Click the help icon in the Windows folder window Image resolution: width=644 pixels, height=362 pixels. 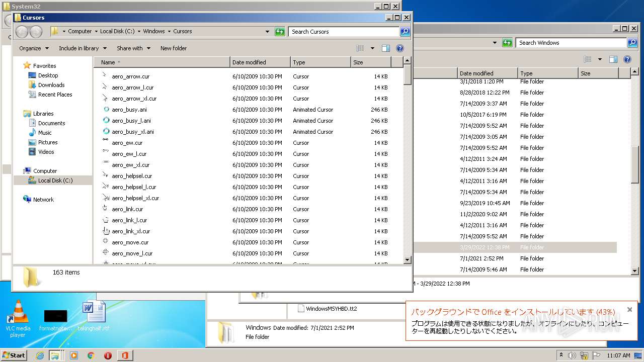[x=627, y=59]
